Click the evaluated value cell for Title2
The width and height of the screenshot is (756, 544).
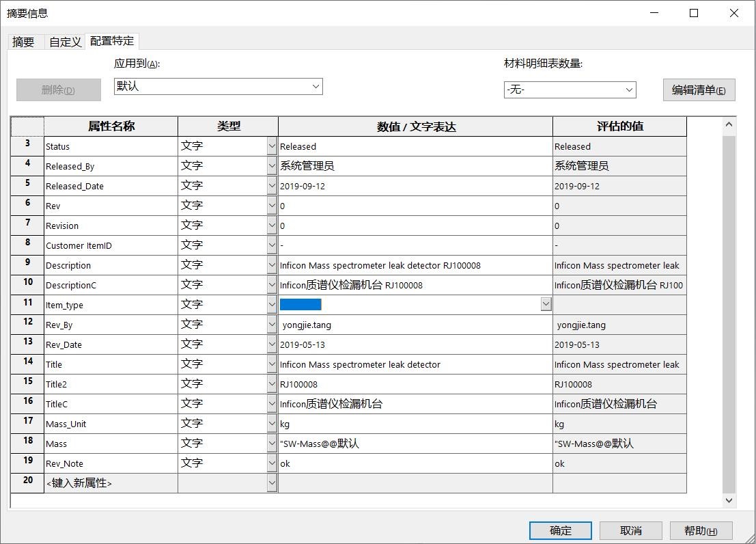[619, 384]
